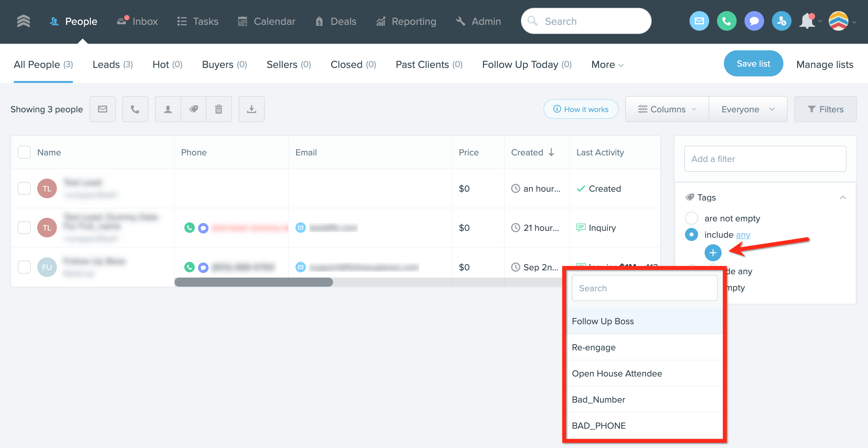The image size is (868, 448).
Task: Click the Save list button
Action: (753, 63)
